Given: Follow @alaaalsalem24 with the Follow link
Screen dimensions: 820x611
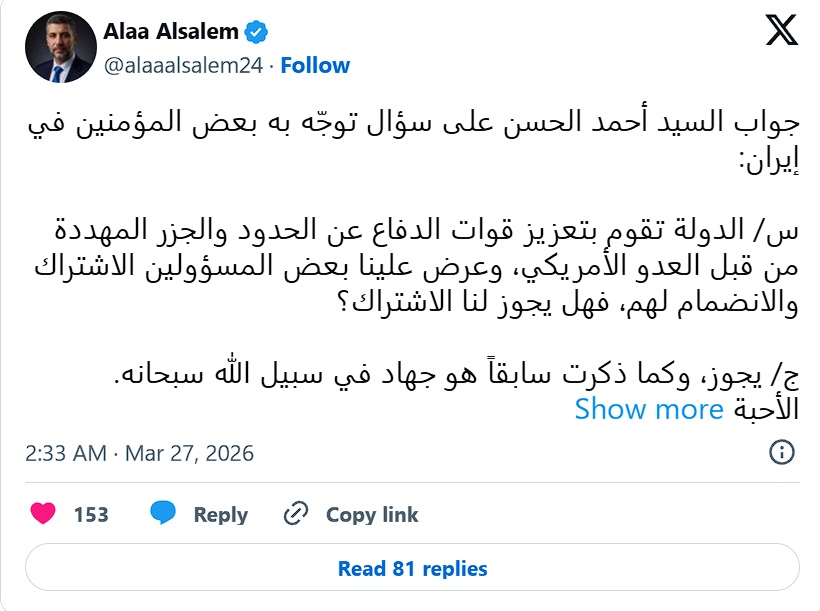Looking at the screenshot, I should [316, 65].
